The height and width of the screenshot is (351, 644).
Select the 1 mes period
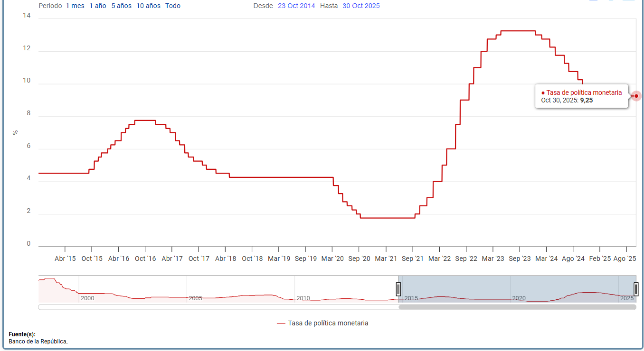point(75,6)
